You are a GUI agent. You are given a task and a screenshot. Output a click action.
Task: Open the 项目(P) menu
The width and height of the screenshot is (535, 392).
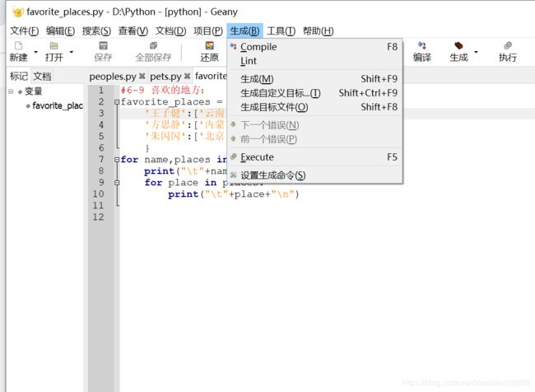(x=208, y=31)
